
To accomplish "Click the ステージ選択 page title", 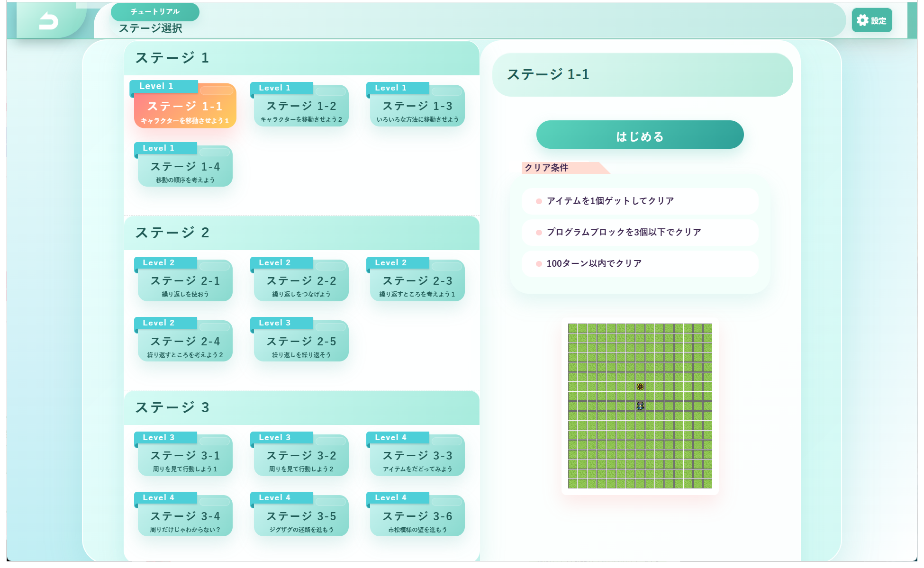I will coord(151,28).
